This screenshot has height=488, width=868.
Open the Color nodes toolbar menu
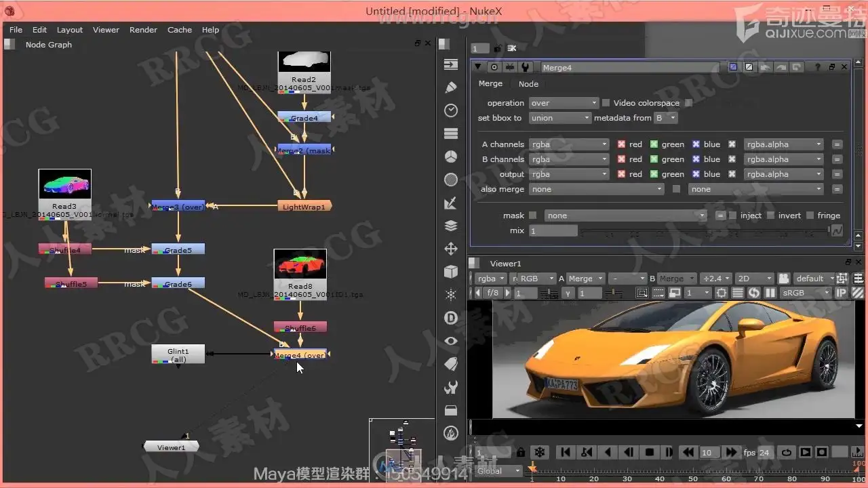click(451, 157)
